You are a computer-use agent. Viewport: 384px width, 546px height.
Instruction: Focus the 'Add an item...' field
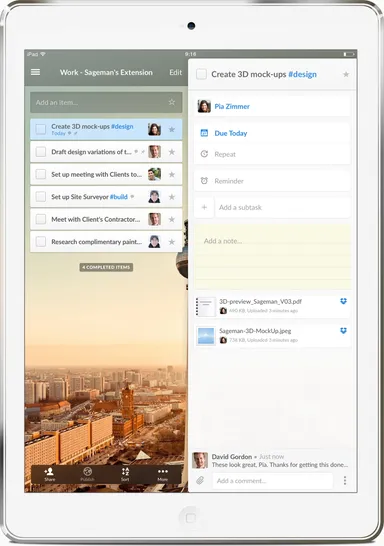point(106,102)
